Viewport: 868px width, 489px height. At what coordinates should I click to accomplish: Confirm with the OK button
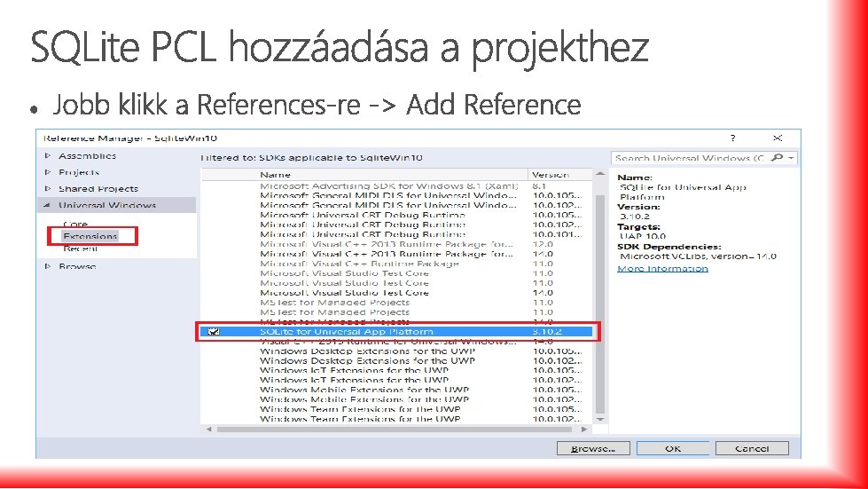coord(673,448)
